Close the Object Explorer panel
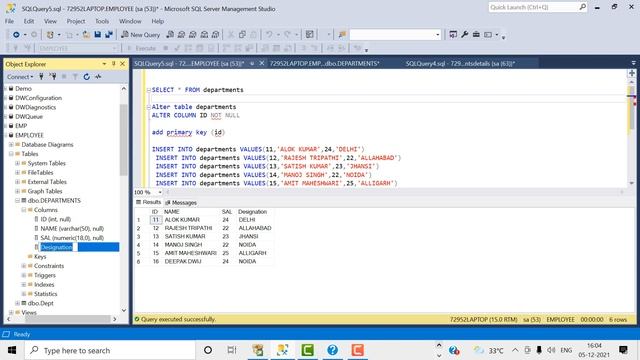Image resolution: width=640 pixels, height=360 pixels. coord(122,64)
